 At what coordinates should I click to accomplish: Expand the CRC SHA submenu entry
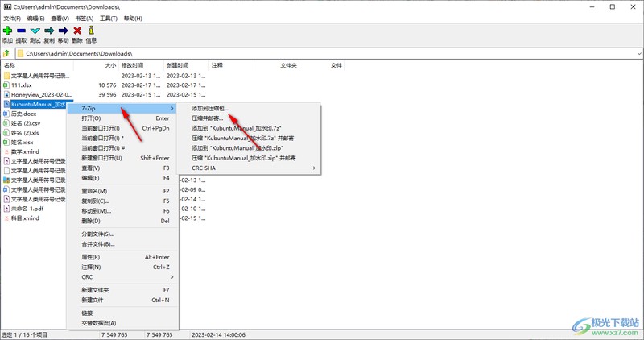[249, 168]
